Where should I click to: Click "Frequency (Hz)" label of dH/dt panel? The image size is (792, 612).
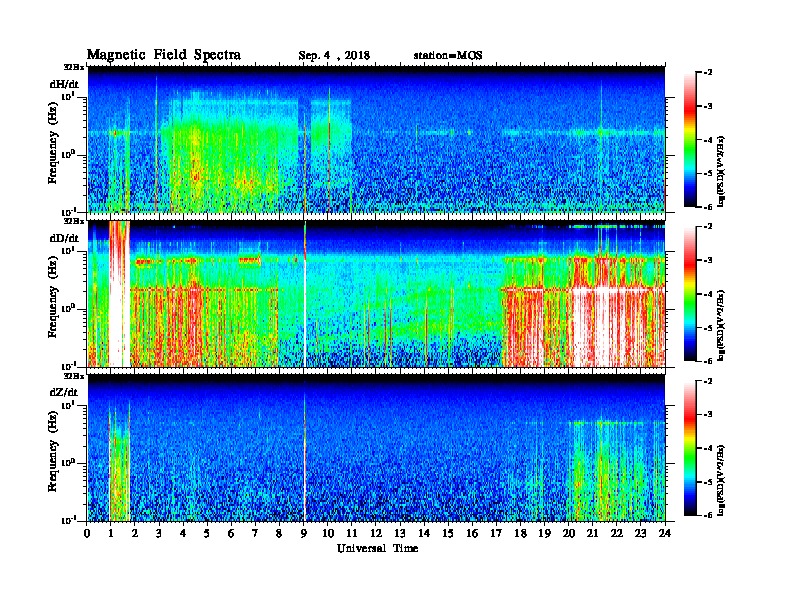click(x=53, y=143)
